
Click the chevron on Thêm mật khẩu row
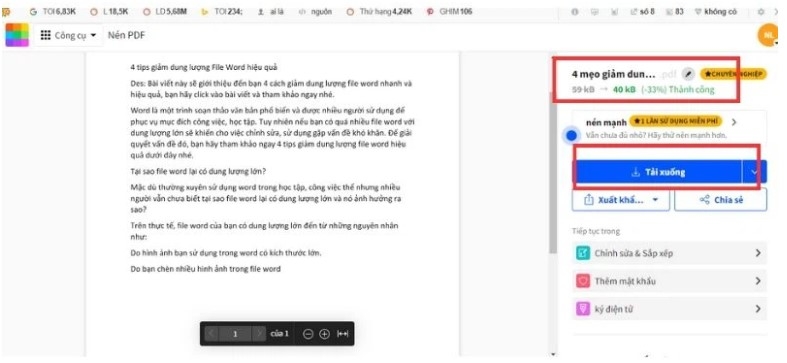click(x=758, y=281)
